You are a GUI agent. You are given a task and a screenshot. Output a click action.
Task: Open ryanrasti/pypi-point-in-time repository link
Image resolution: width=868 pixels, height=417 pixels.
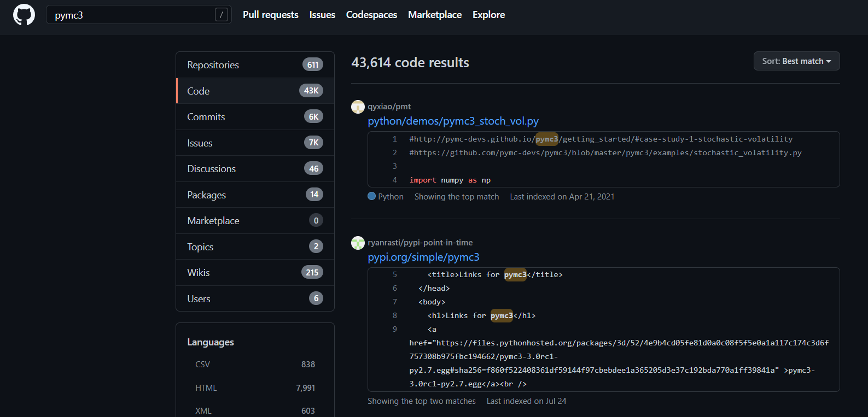pyautogui.click(x=420, y=243)
